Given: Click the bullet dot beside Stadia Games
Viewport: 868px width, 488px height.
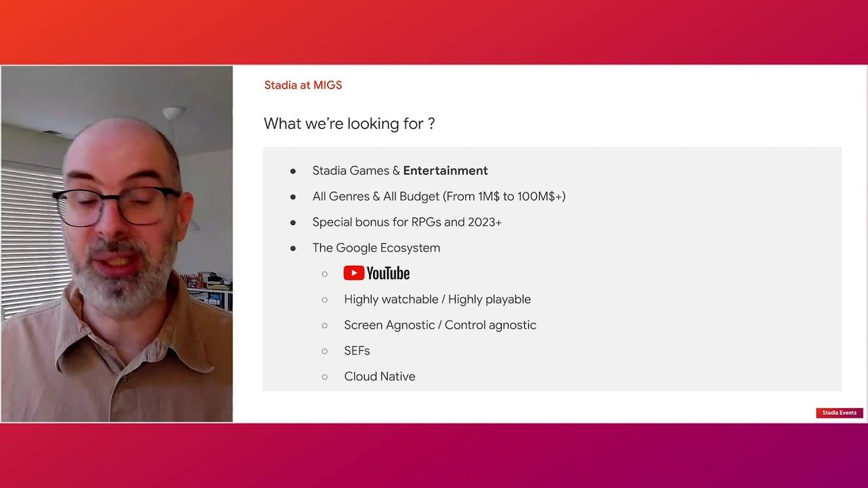Looking at the screenshot, I should (x=293, y=171).
